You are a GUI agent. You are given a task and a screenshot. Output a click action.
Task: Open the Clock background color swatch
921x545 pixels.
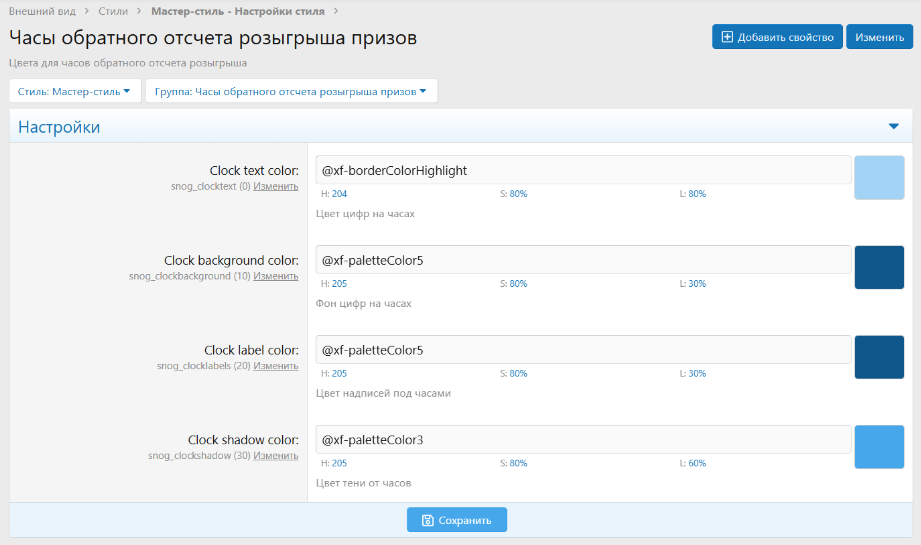pos(879,268)
